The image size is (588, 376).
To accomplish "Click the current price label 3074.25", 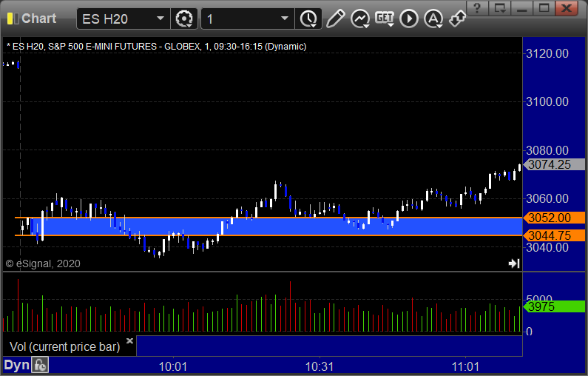I will pos(554,164).
